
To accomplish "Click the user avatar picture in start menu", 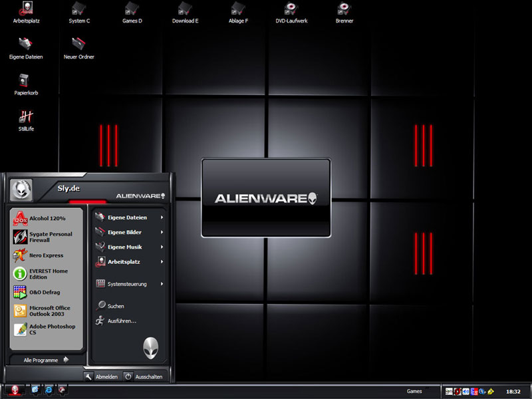I will [x=21, y=190].
